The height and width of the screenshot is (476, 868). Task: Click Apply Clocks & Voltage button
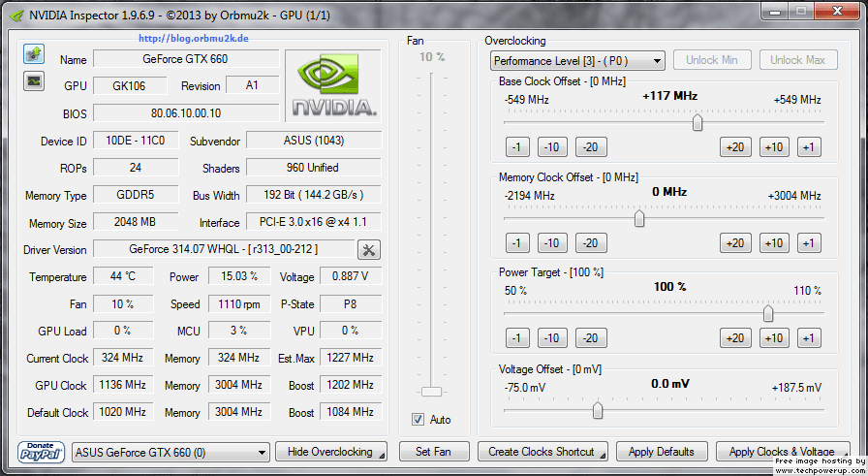[x=782, y=452]
